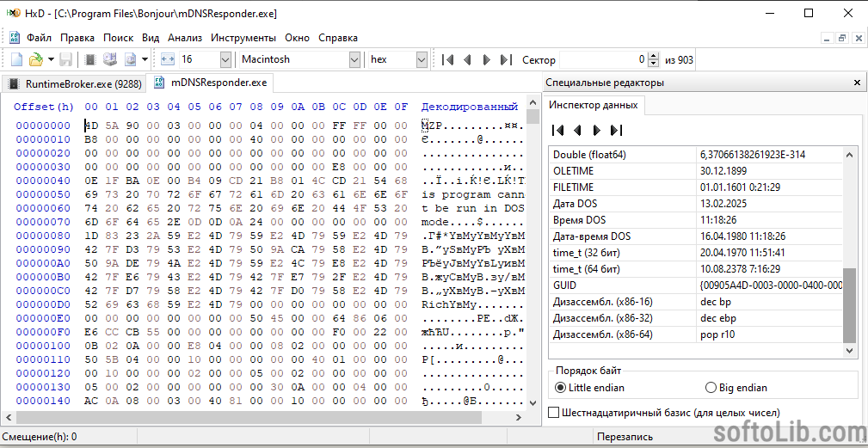The width and height of the screenshot is (868, 448).
Task: Open the Правка menu
Action: (77, 38)
